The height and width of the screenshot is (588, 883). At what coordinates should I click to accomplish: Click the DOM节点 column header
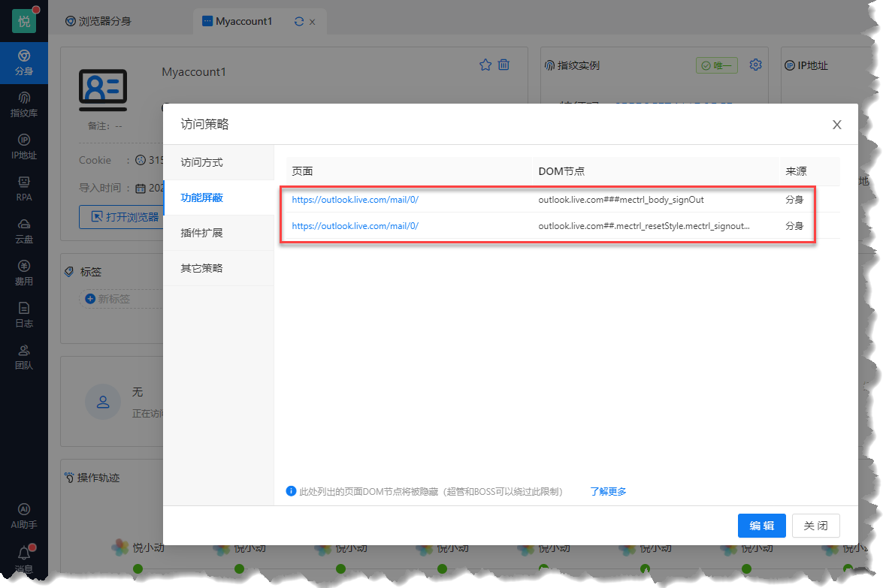(x=561, y=171)
